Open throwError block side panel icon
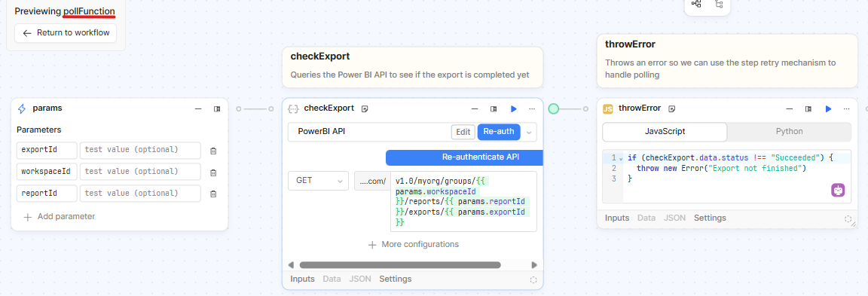868x296 pixels. [808, 109]
